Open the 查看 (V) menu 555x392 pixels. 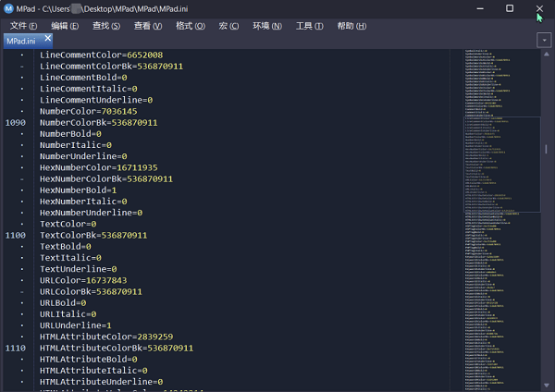pyautogui.click(x=148, y=26)
